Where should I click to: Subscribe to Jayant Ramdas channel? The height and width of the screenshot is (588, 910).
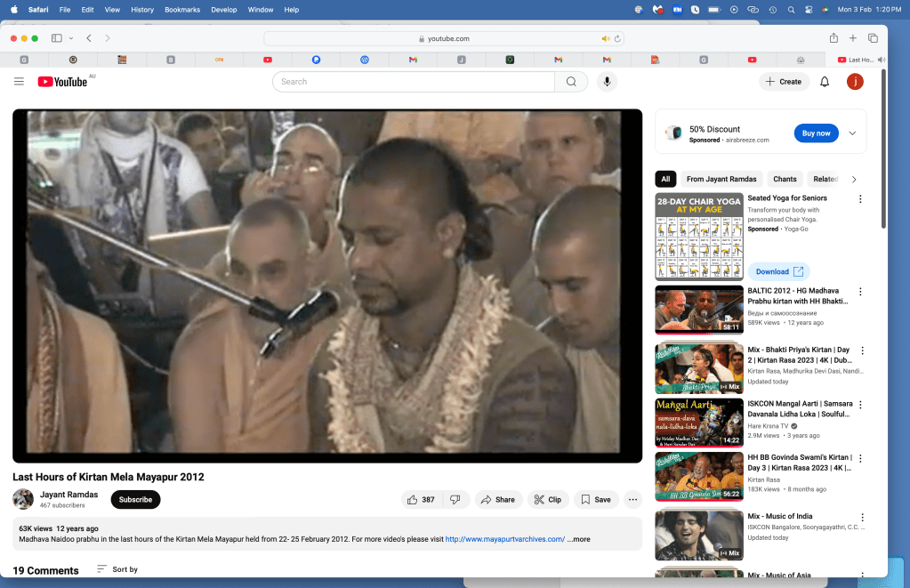[x=135, y=500]
